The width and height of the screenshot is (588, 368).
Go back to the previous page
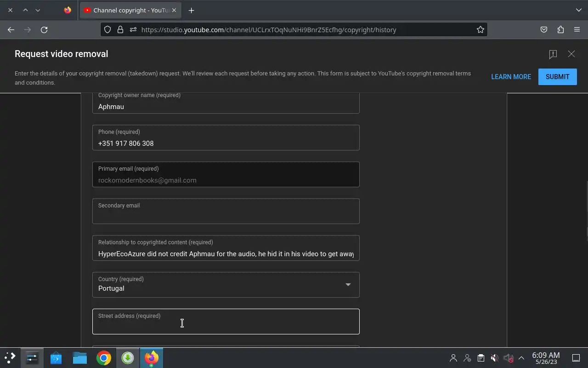(11, 29)
